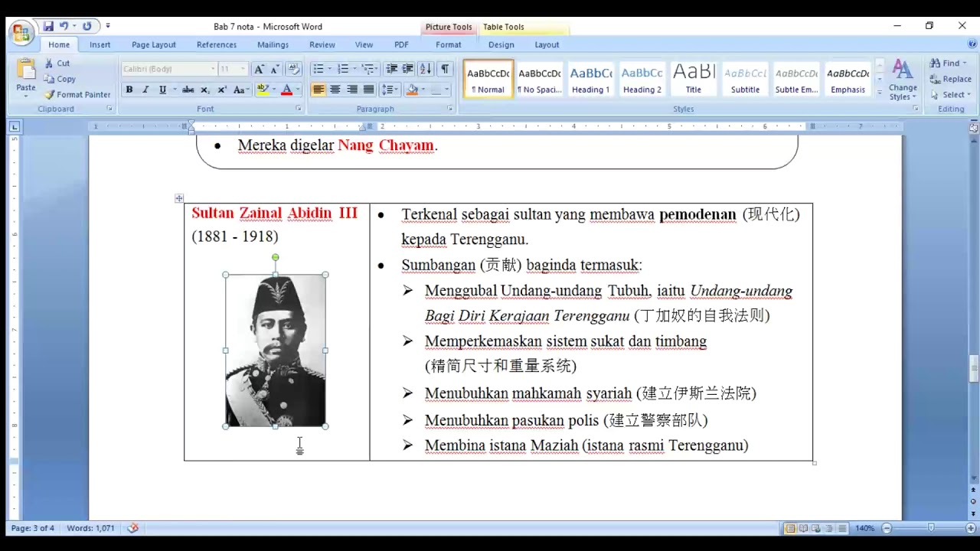Viewport: 980px width, 551px height.
Task: Open the Select dropdown in Editing
Action: 949,95
